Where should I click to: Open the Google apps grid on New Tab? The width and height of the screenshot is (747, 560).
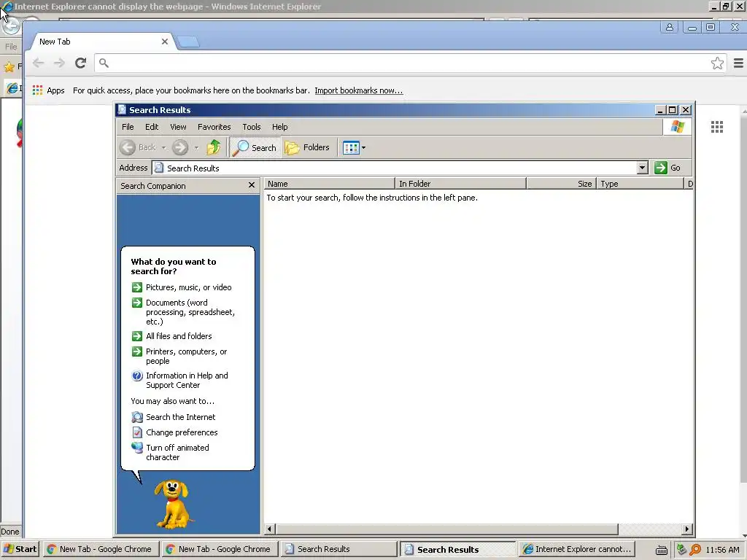point(717,127)
